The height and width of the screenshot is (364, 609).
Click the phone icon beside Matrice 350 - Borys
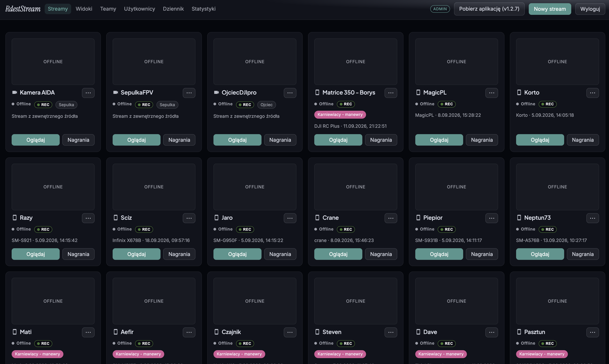pos(317,93)
